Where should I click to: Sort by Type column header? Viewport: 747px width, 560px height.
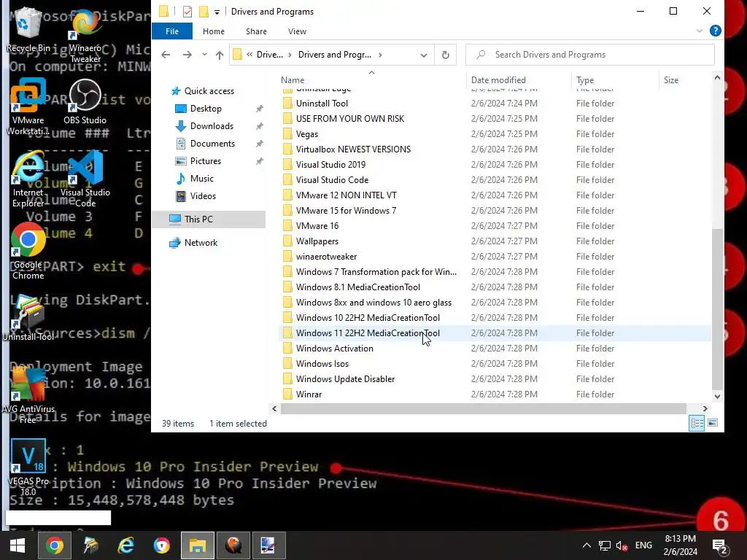[x=615, y=80]
